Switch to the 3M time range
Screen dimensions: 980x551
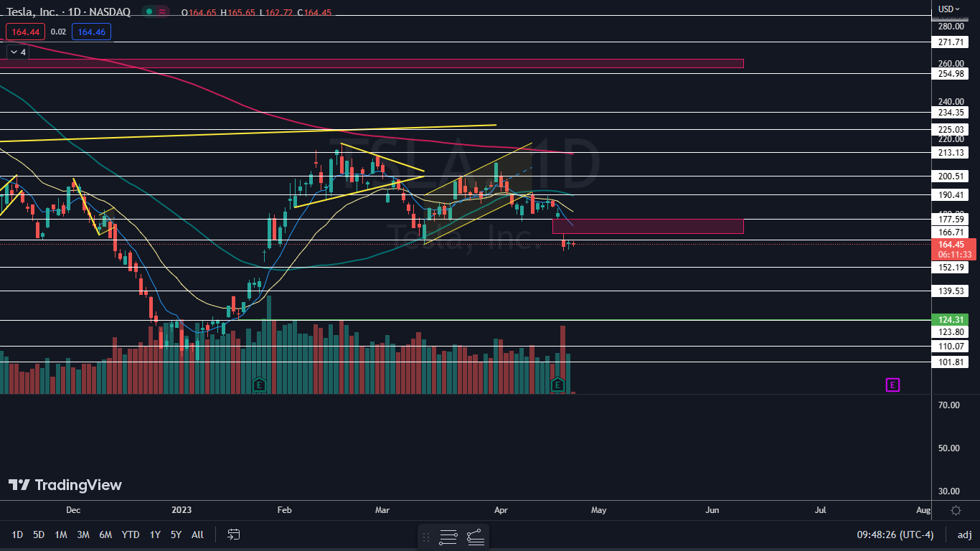tap(83, 534)
